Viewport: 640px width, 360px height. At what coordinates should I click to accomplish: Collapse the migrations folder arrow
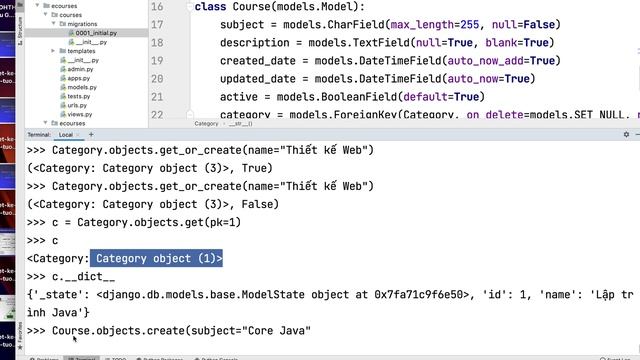(x=53, y=24)
